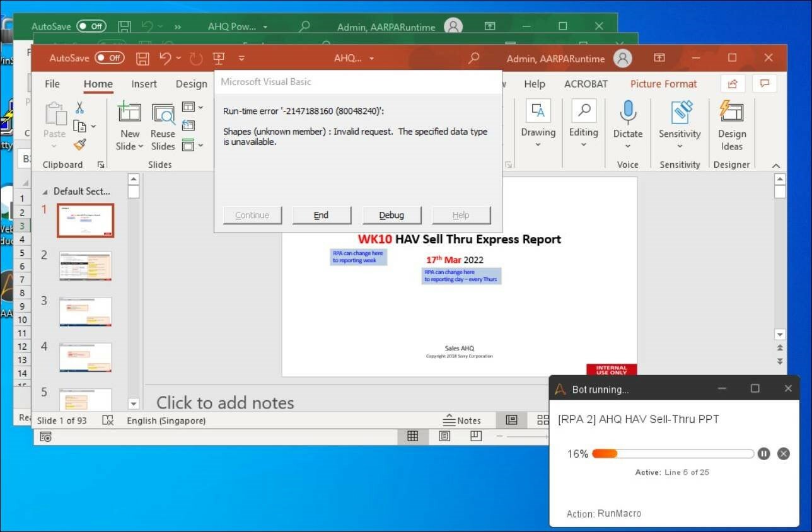
Task: Click slide panel scrollbar down arrow
Action: click(133, 403)
